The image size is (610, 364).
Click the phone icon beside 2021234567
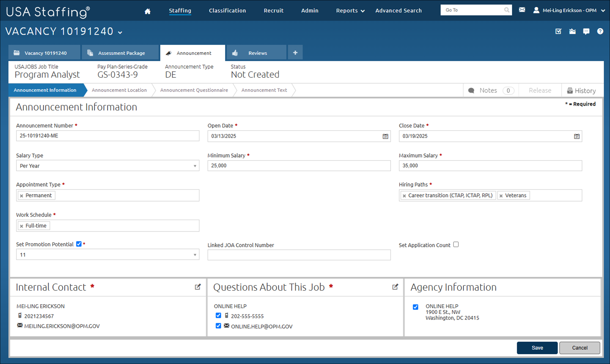(20, 315)
